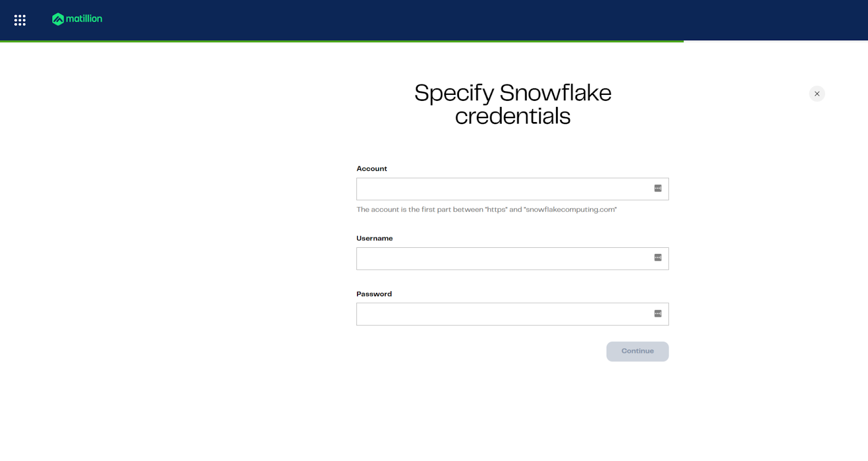This screenshot has height=461, width=868.
Task: Click the autofill icon in Account field
Action: click(658, 188)
